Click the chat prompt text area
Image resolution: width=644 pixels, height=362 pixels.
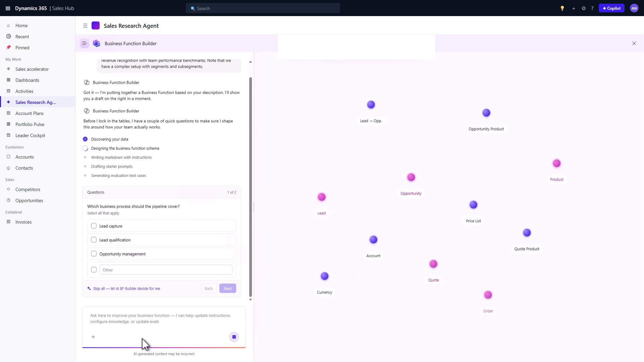click(164, 318)
